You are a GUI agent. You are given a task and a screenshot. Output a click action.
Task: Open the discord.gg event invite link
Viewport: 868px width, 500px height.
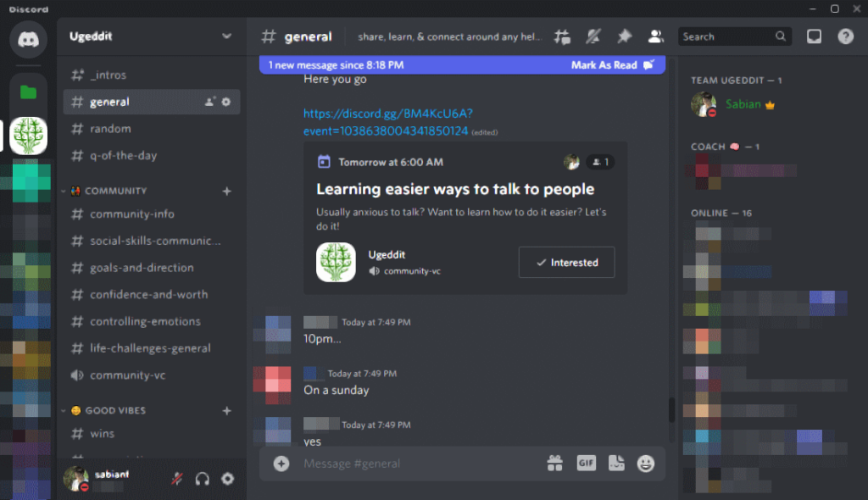point(387,122)
